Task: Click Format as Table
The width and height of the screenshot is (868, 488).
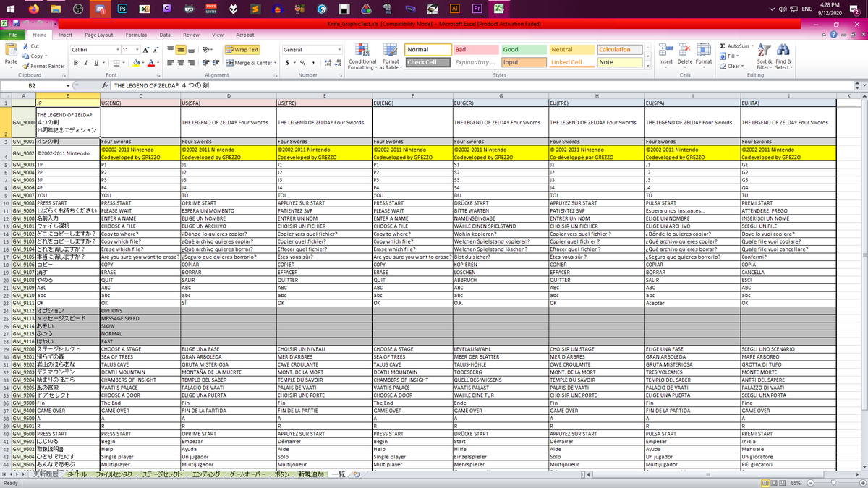Action: [x=391, y=56]
